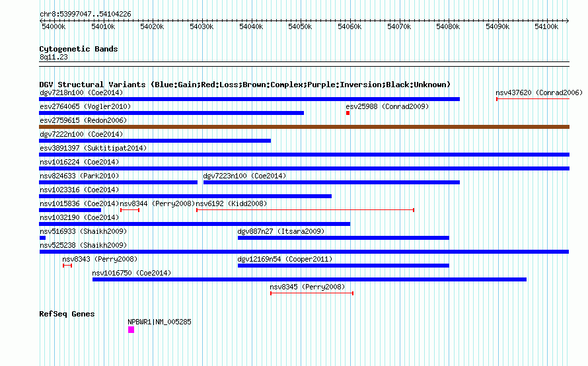This screenshot has height=366, width=588.
Task: Click the esv3891397 (Suktitipat2014) blue bar
Action: [x=304, y=155]
